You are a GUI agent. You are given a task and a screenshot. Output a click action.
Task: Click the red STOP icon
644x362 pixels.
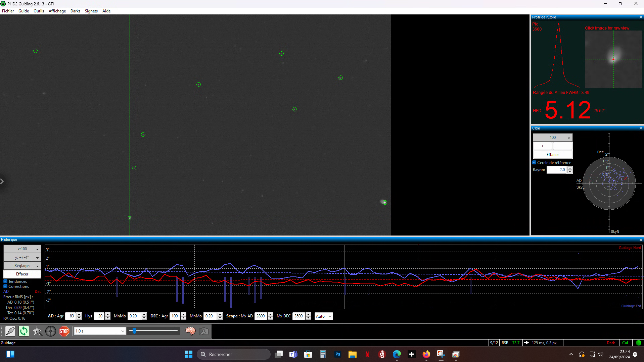click(64, 331)
